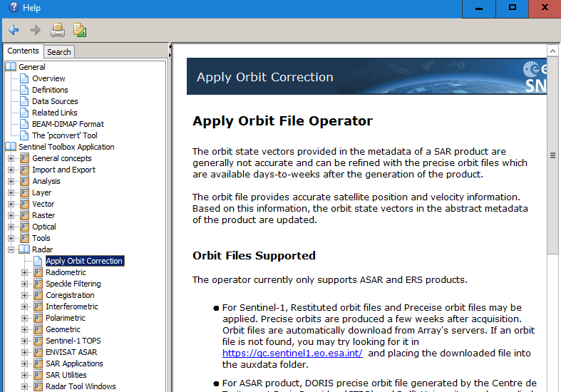Image resolution: width=561 pixels, height=392 pixels.
Task: Expand the General concepts node
Action: point(11,158)
